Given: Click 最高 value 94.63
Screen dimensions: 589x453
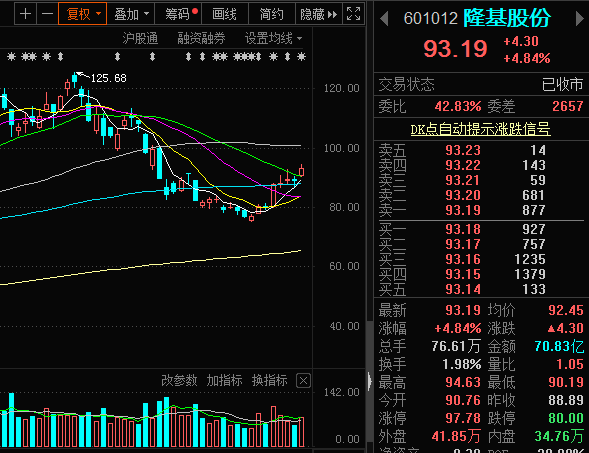Looking at the screenshot, I should [x=463, y=382].
